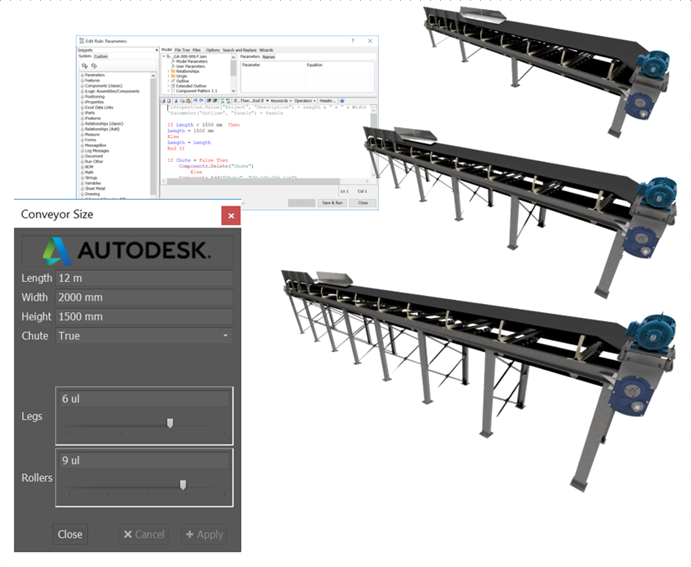This screenshot has height=567, width=691.
Task: Open the Search and Replace tab
Action: pos(239,50)
